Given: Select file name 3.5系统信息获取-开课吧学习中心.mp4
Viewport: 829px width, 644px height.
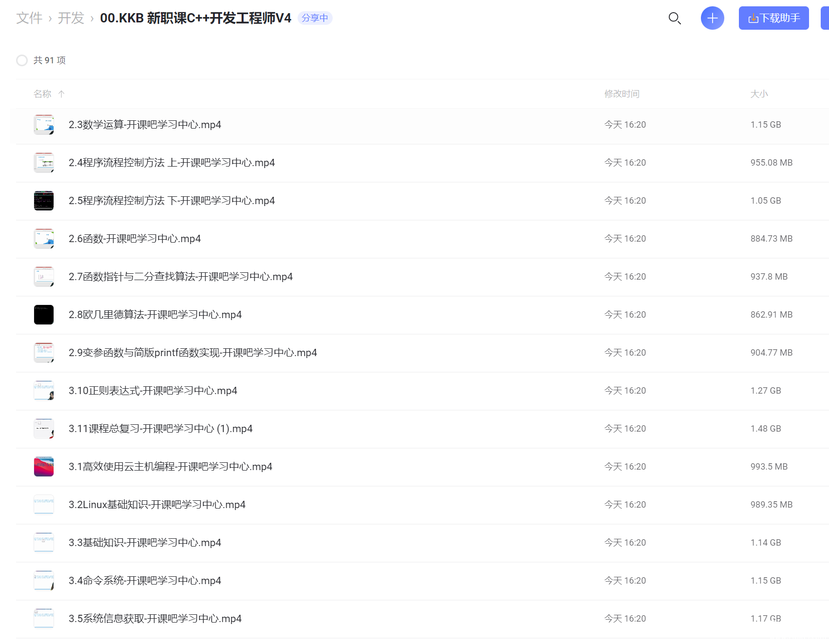Looking at the screenshot, I should (x=155, y=619).
